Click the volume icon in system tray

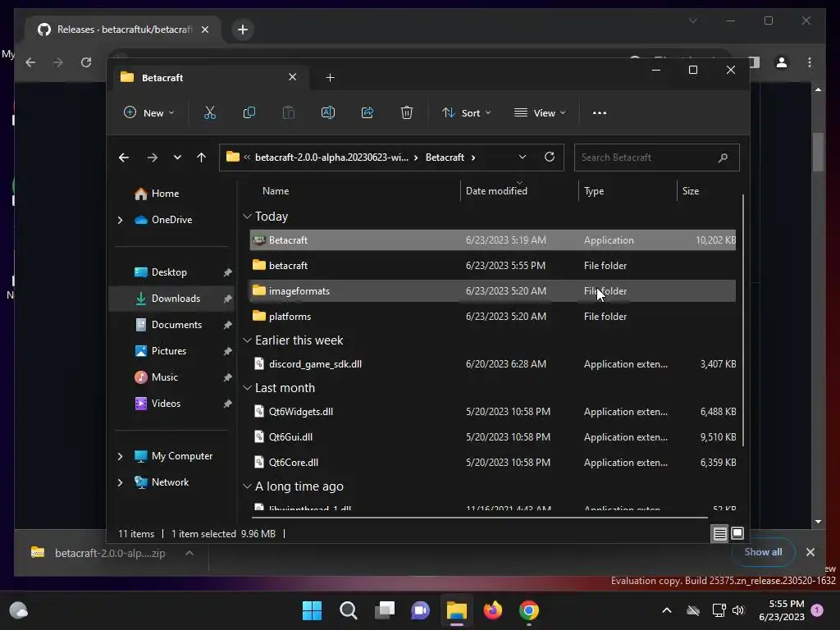click(x=738, y=610)
